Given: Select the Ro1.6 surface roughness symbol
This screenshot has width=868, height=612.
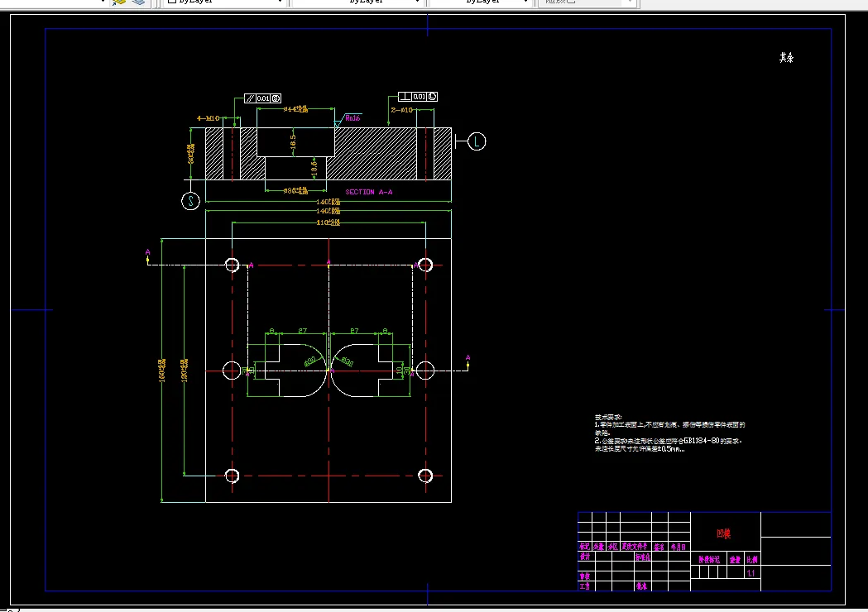Looking at the screenshot, I should click(348, 120).
